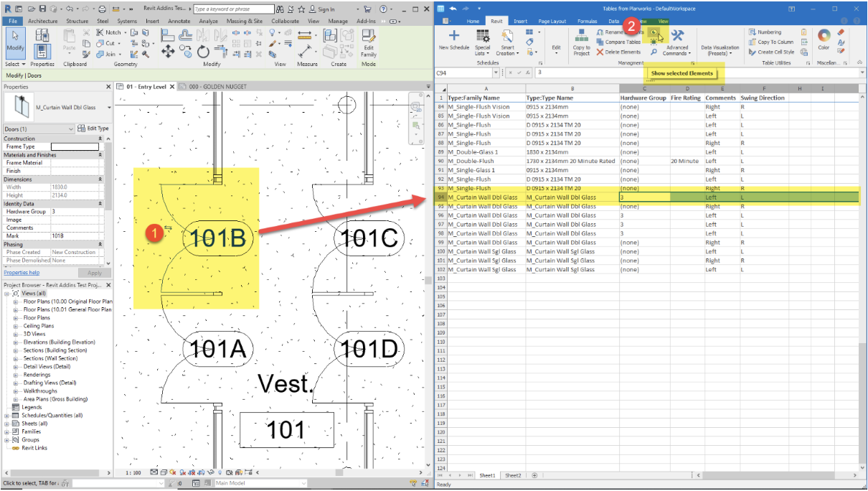
Task: Open the Select dropdown under Modify
Action: click(14, 64)
